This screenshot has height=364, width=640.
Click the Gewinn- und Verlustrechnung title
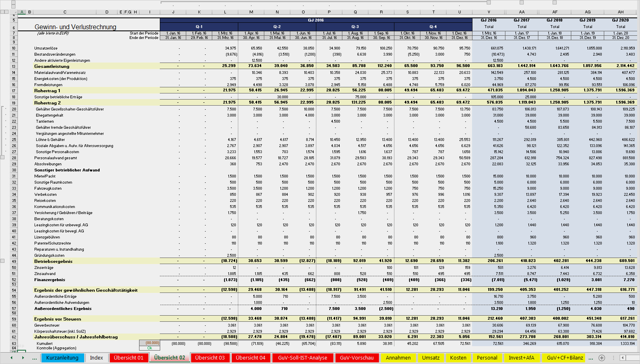coord(76,27)
